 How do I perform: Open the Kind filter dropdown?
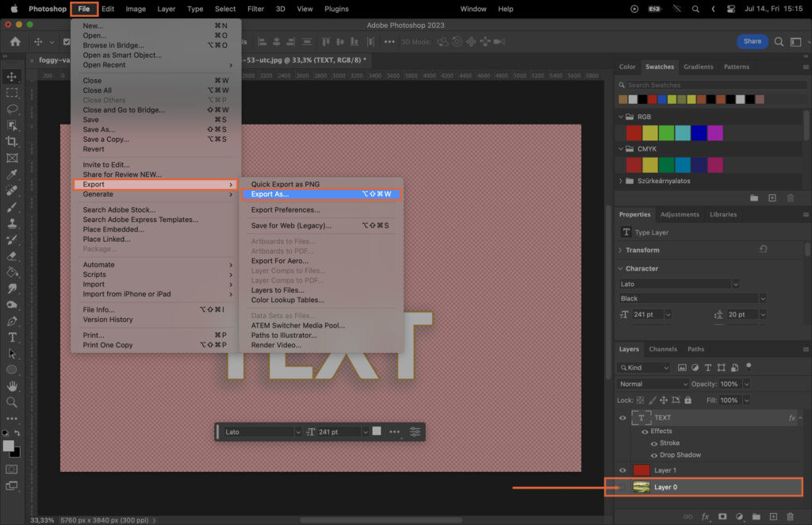point(642,367)
